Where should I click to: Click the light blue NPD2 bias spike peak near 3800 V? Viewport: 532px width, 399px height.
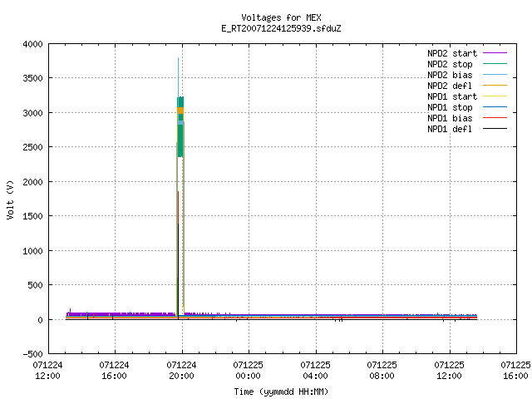178,59
